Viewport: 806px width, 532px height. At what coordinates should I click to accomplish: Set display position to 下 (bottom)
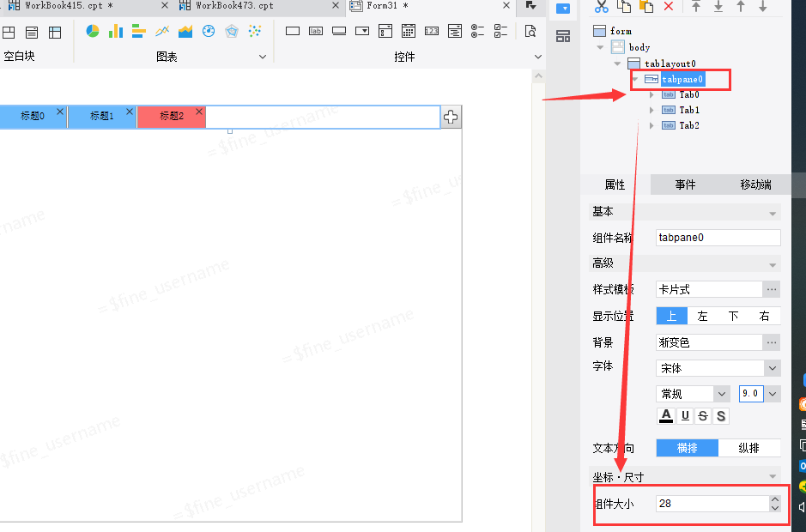734,316
